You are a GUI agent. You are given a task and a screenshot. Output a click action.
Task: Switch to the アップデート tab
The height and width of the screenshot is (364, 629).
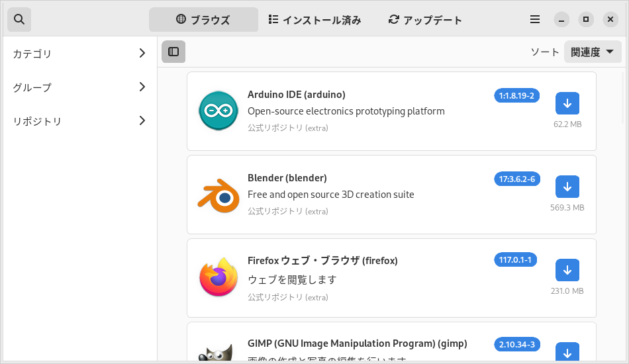[x=425, y=20]
